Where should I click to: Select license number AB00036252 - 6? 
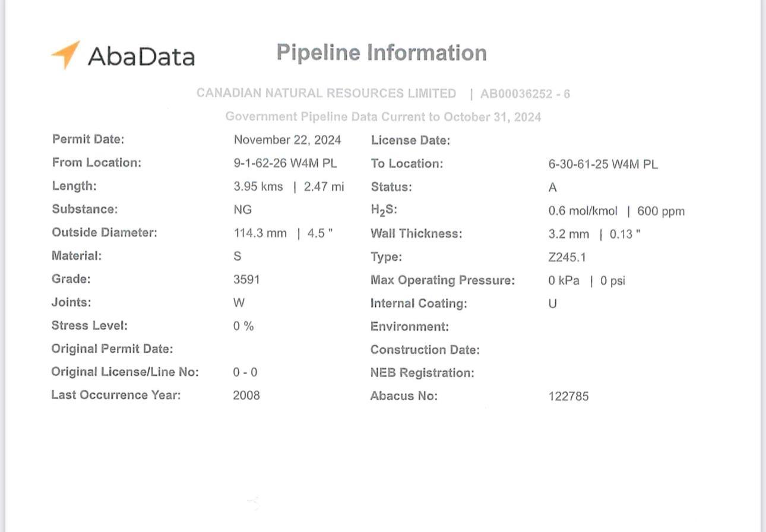525,94
